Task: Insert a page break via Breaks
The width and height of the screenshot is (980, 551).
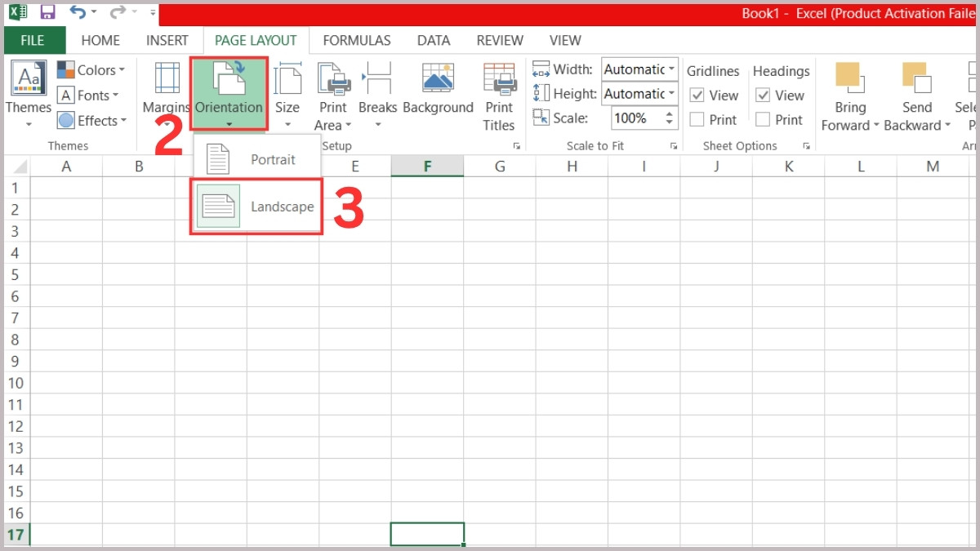Action: [x=377, y=90]
